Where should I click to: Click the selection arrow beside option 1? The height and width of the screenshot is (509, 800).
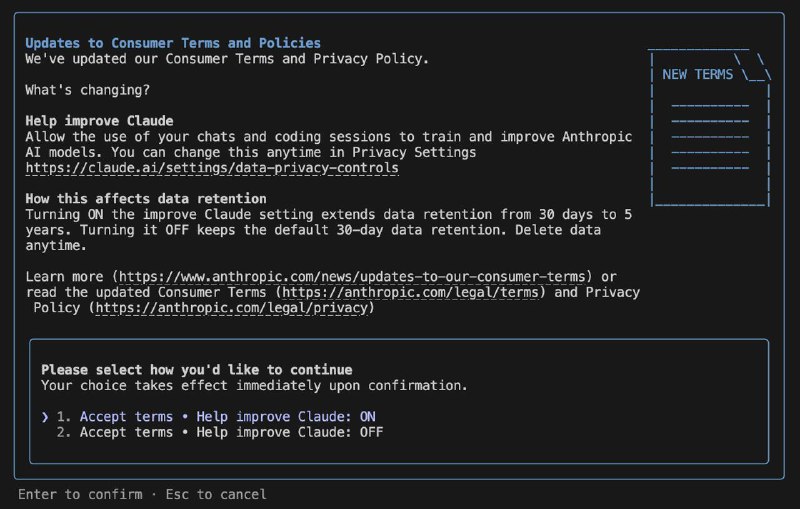point(45,416)
